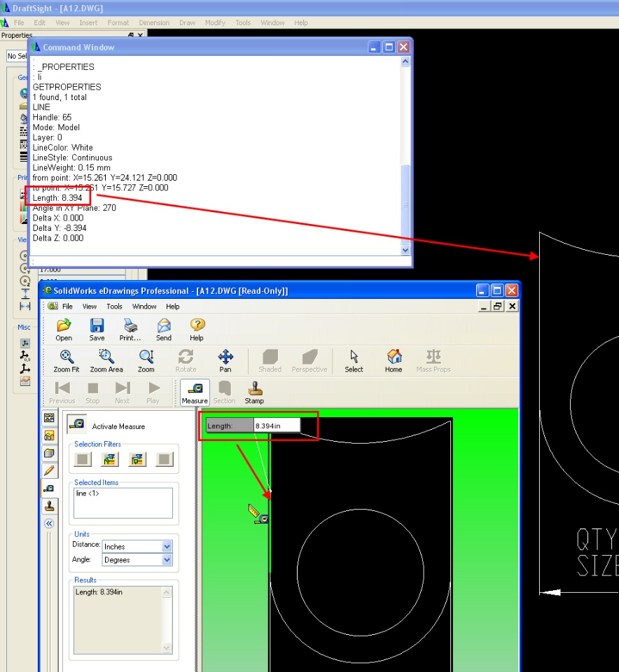
Task: Click the vertical height icon in DraftSight Properties
Action: 25,293
